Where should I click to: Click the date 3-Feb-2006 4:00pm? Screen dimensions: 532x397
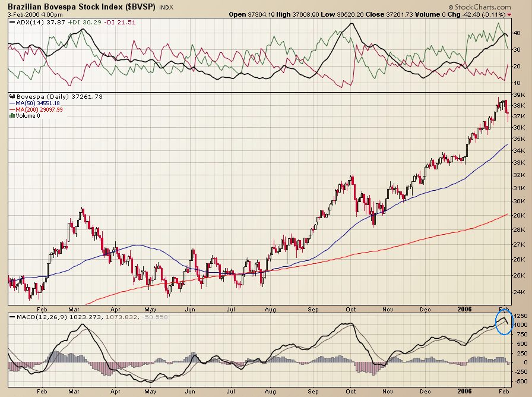pos(35,15)
